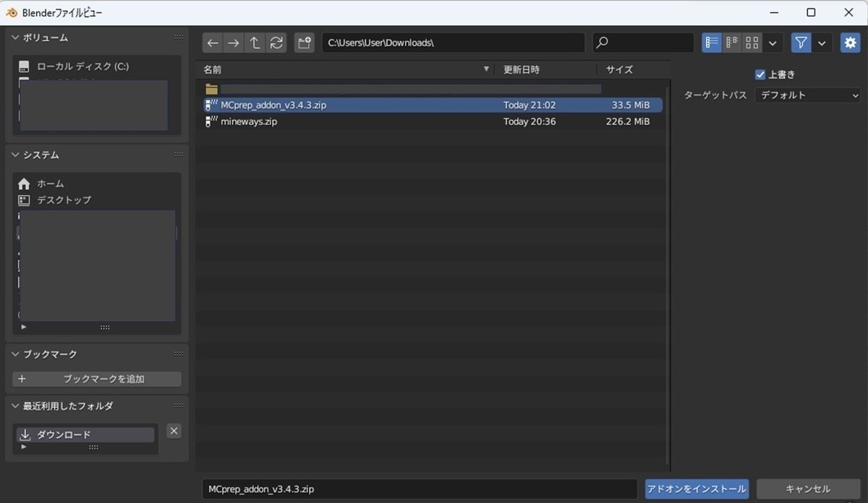The image size is (868, 503).
Task: Switch to thumbnail display mode
Action: [x=752, y=43]
